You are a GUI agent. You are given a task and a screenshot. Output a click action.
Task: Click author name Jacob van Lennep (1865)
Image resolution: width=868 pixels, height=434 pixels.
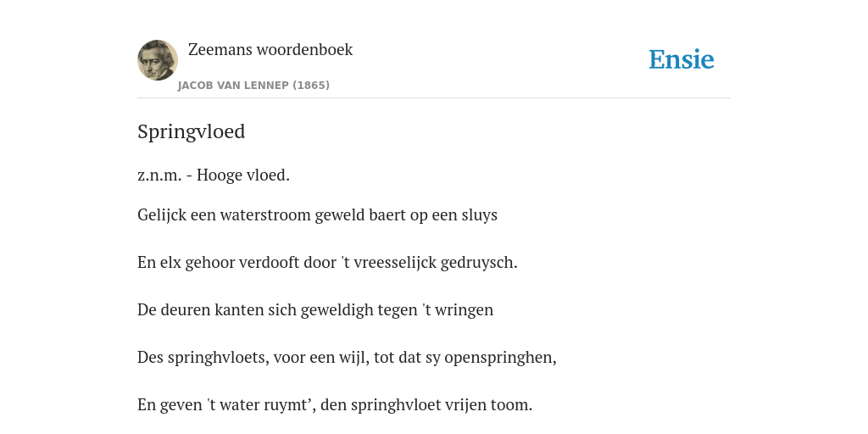point(253,86)
